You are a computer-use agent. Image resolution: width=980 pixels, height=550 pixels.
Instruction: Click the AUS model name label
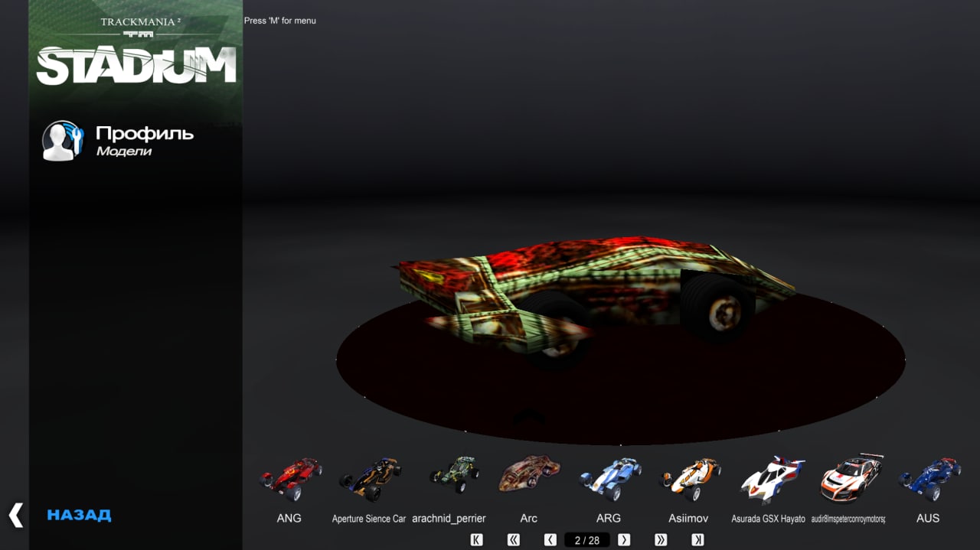click(x=928, y=518)
